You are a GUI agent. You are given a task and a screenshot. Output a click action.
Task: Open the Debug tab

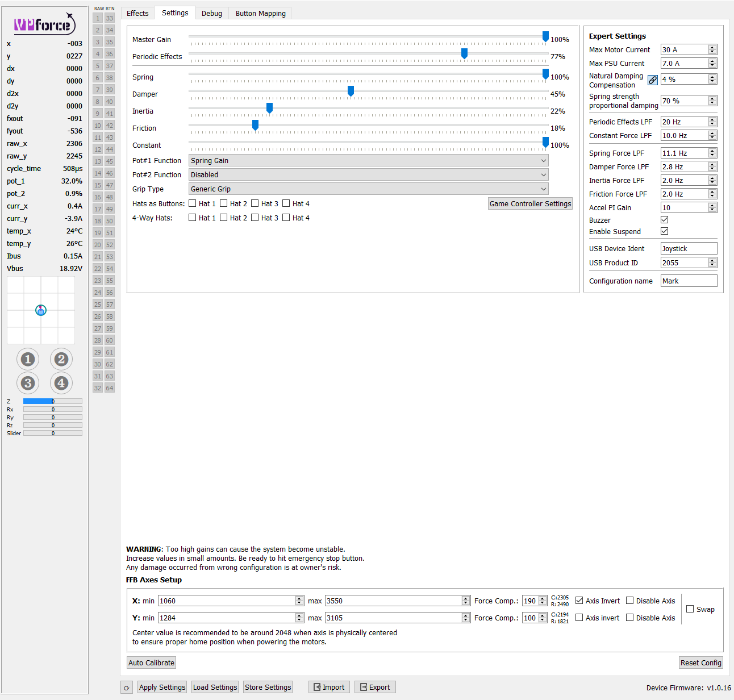(x=211, y=13)
